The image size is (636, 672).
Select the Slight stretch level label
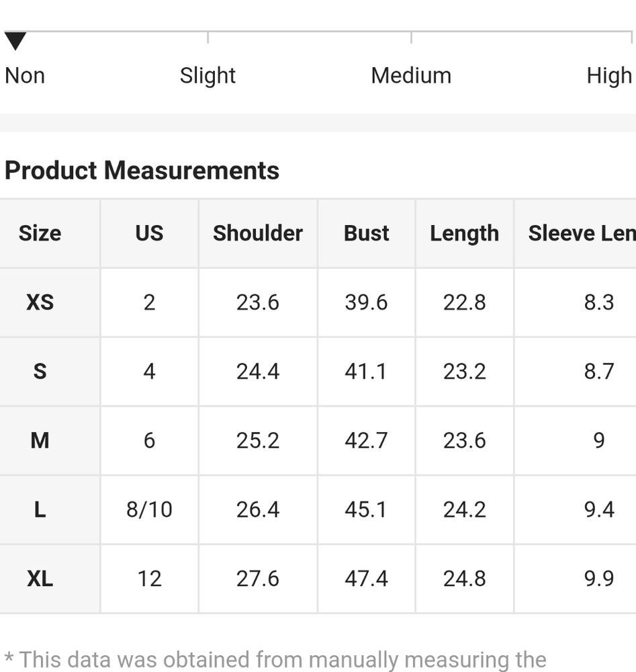208,77
